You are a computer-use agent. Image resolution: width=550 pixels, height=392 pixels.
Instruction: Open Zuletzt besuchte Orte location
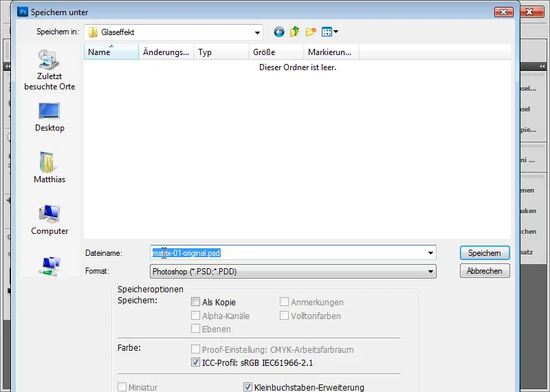coord(49,70)
